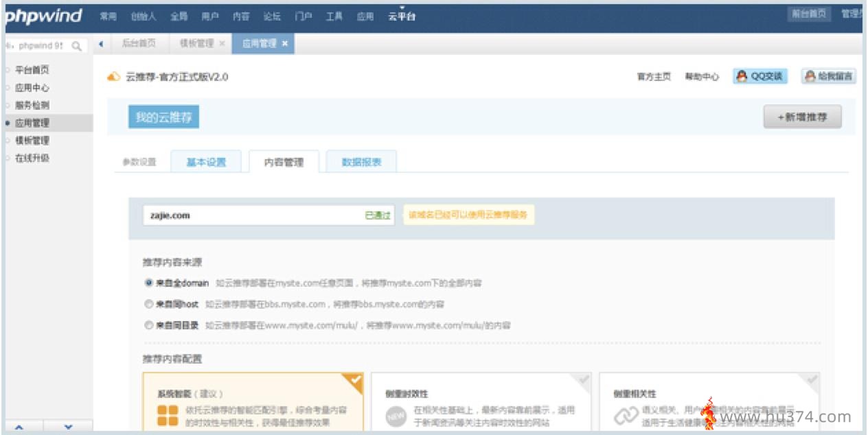This screenshot has width=868, height=435.
Task: Click the 给我留言 button
Action: (x=827, y=77)
